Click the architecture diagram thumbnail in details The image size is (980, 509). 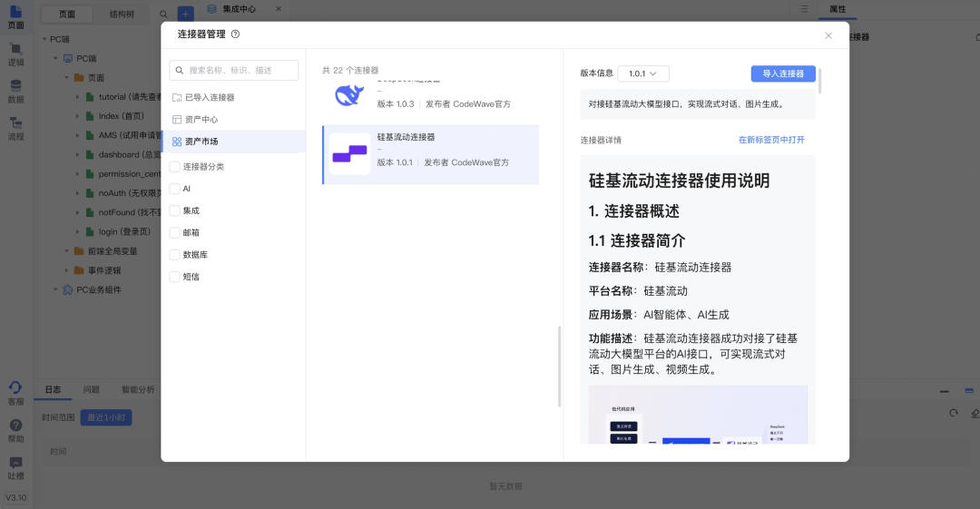click(x=698, y=415)
